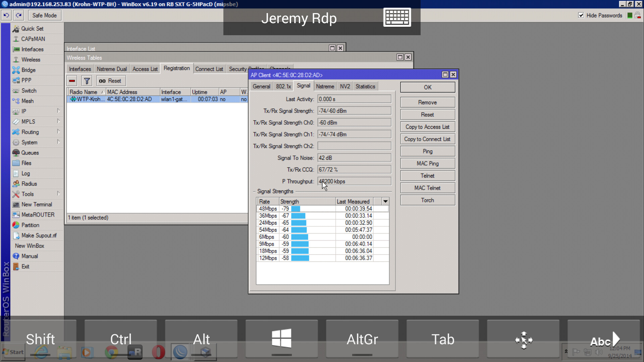
Task: Tap the keyboard icon in the Jeremy Rdp bar
Action: tap(397, 17)
